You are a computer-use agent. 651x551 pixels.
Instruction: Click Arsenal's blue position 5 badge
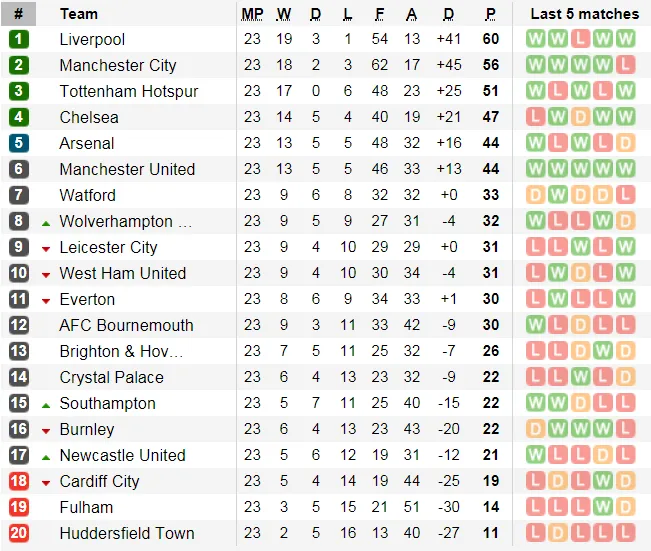point(19,143)
